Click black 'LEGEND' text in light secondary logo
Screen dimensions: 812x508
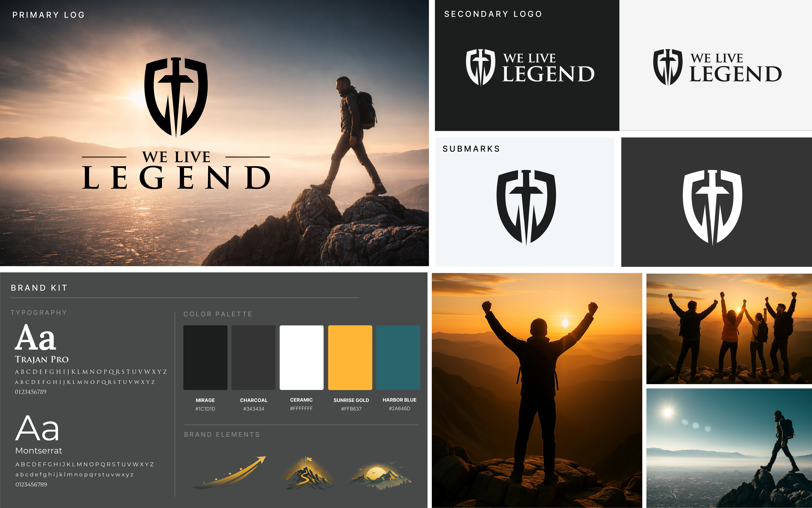pos(735,74)
